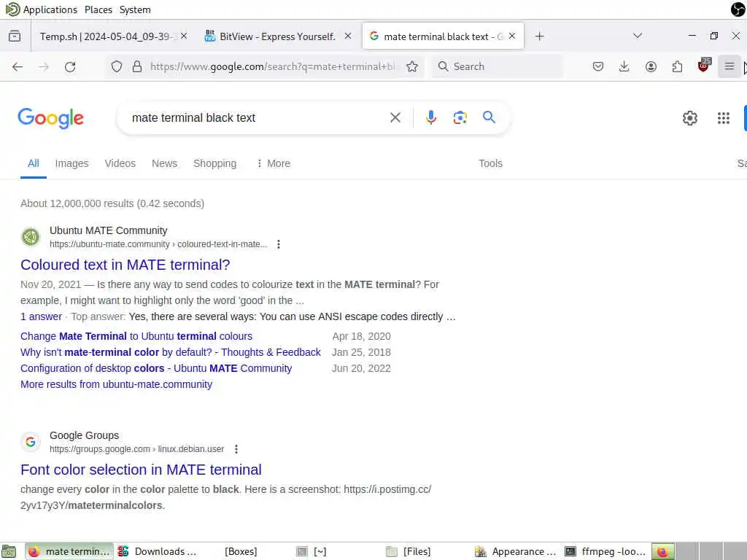Viewport: 747px width, 560px height.
Task: Click the Google Groups site name
Action: (85, 435)
